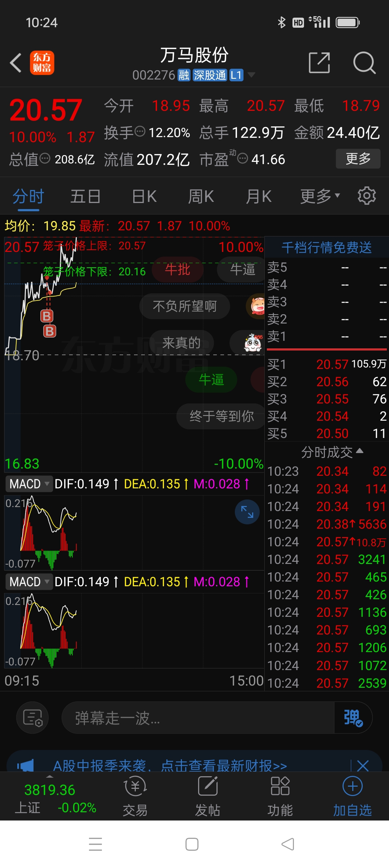Tap the 牛批 barrage comment

(178, 269)
